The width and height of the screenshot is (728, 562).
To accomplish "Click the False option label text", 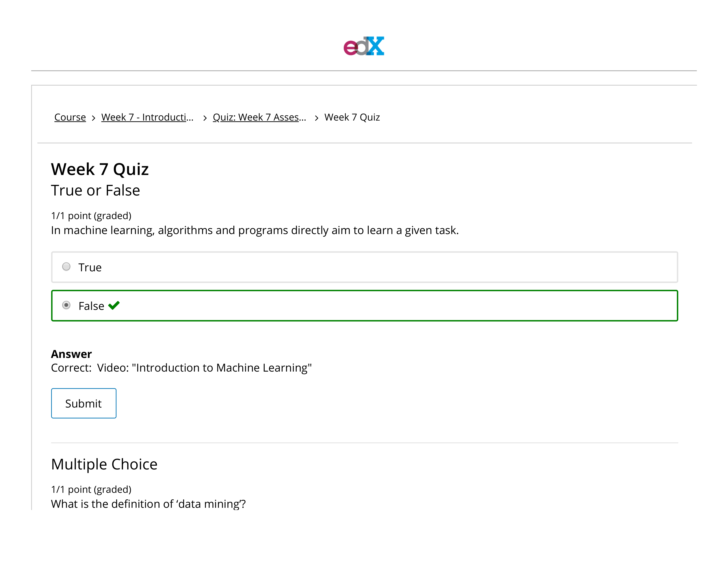I will click(91, 306).
